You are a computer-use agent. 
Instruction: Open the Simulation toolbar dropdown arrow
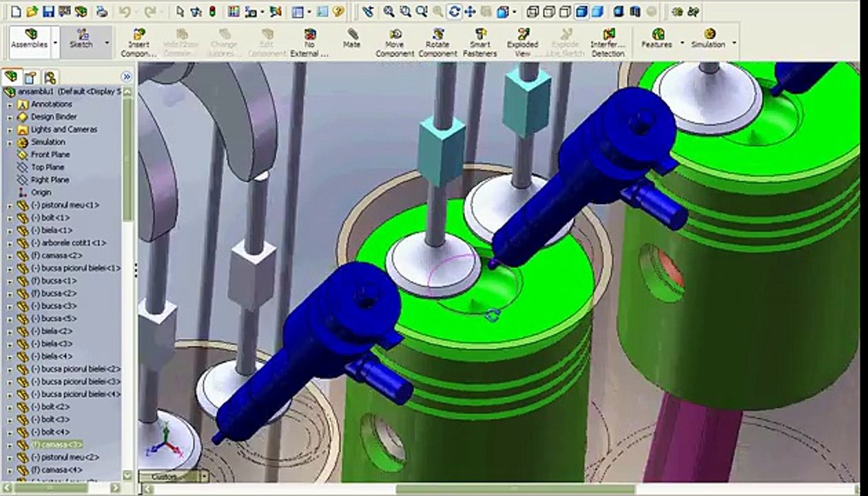pos(734,43)
